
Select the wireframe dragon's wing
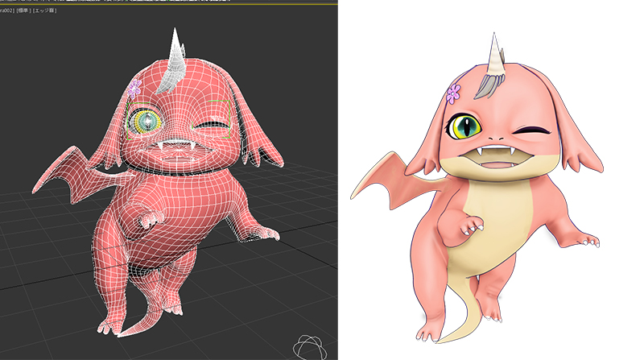click(78, 174)
